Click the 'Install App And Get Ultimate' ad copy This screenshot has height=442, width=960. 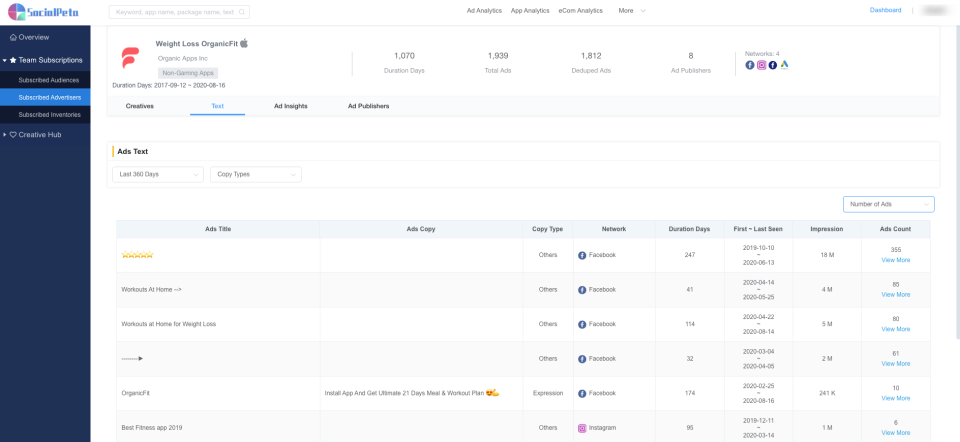pos(412,393)
